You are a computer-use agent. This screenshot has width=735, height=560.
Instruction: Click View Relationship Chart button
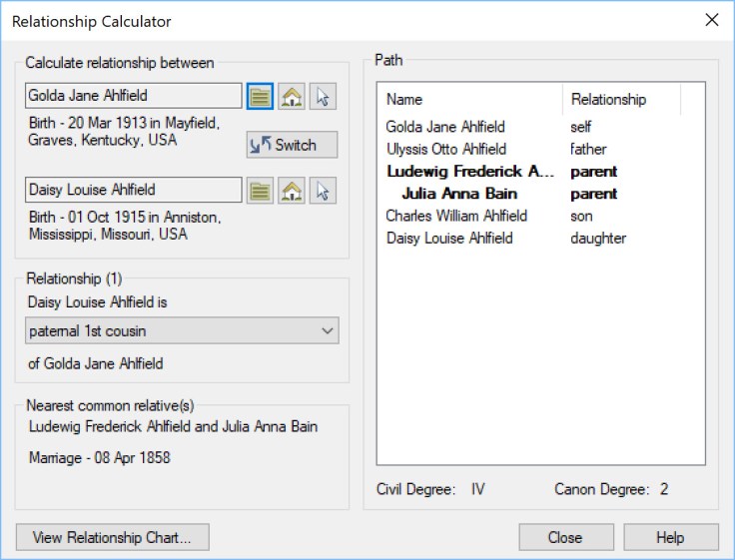tap(112, 537)
